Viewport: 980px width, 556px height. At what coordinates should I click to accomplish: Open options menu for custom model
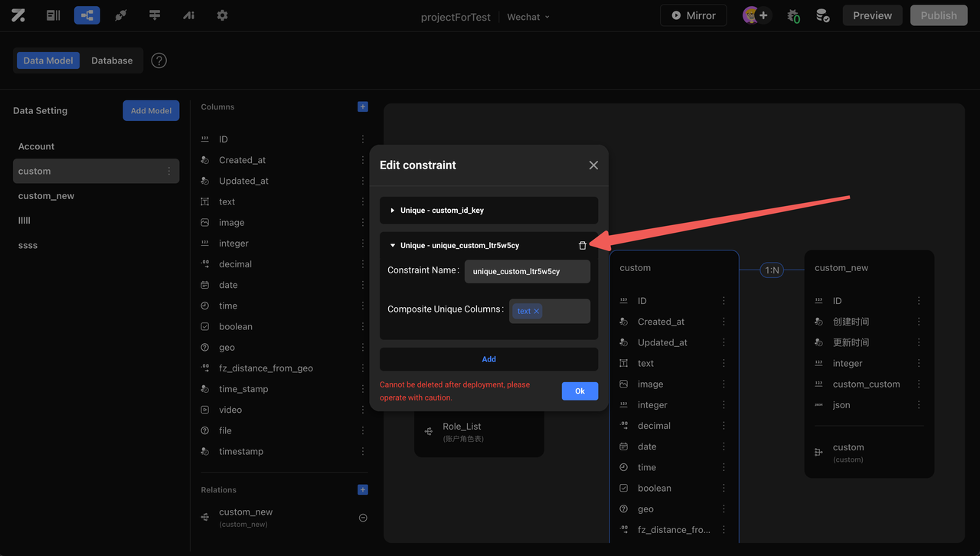tap(169, 172)
